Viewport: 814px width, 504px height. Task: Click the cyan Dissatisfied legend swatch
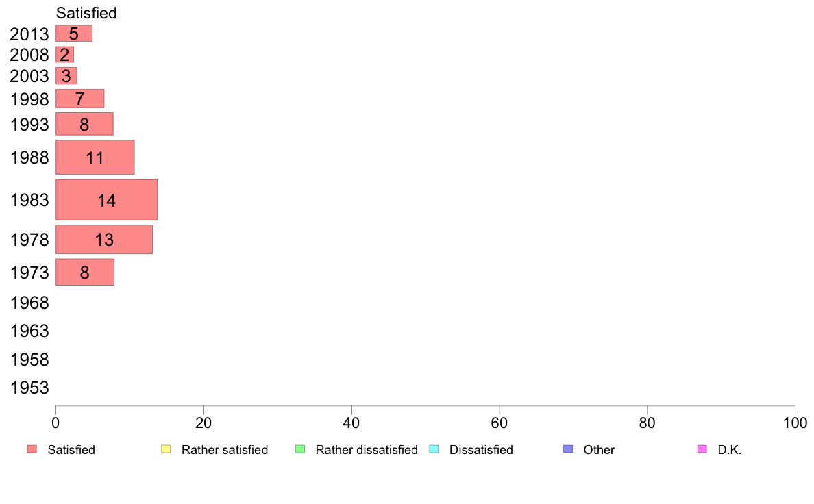[x=434, y=449]
